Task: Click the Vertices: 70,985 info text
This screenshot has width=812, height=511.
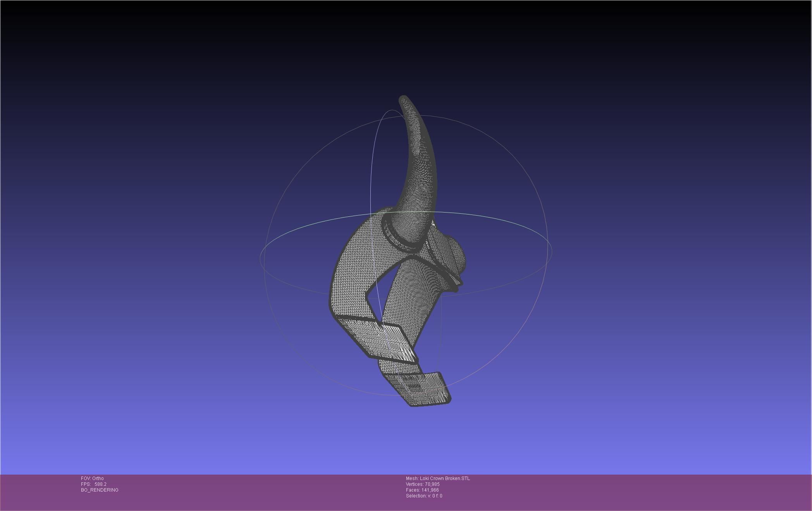Action: 423,484
